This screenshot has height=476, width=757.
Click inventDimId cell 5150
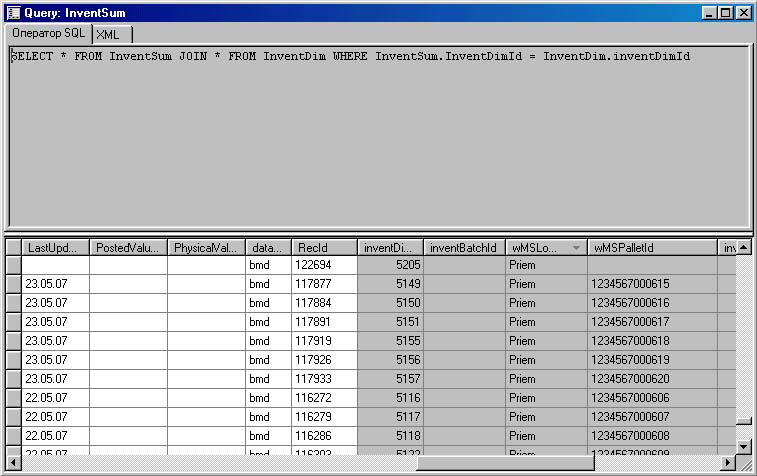(390, 303)
